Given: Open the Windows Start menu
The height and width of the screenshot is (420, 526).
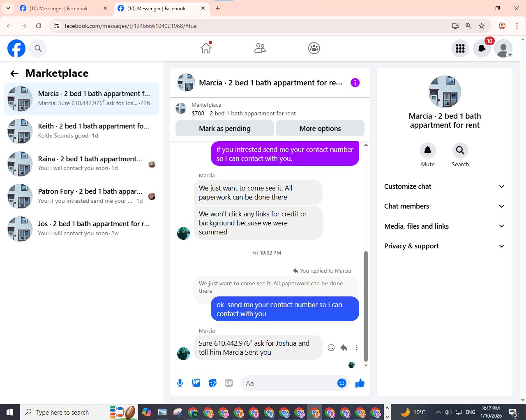Looking at the screenshot, I should pos(10,412).
